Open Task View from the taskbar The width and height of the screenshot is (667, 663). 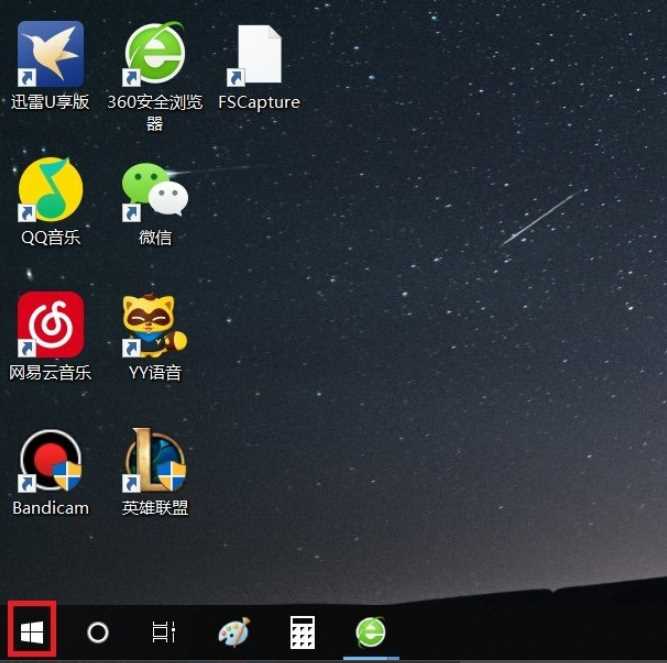tap(163, 632)
